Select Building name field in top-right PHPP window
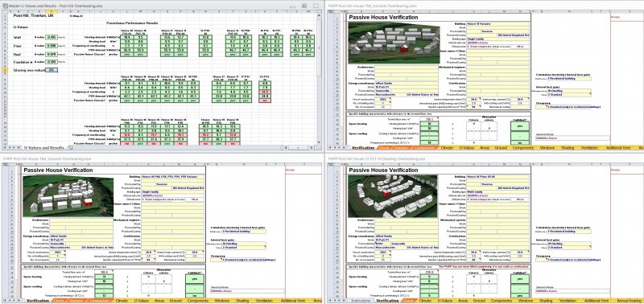The height and width of the screenshot is (304, 644). [498, 24]
